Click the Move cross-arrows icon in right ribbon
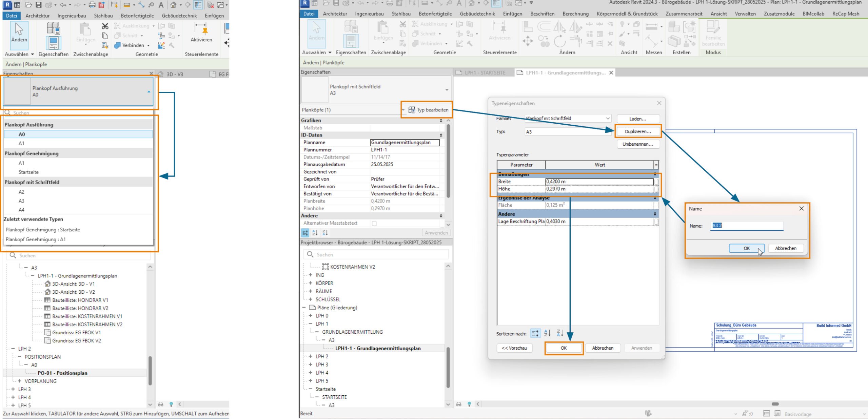868x419 pixels. tap(528, 42)
